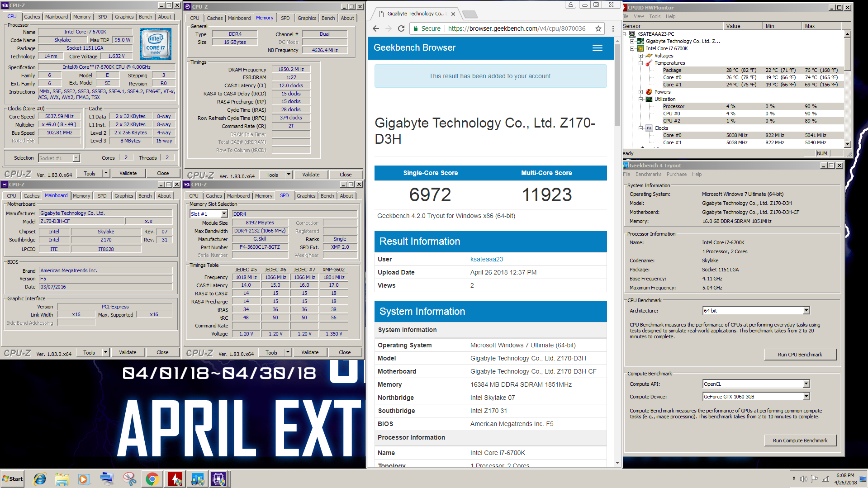Open Graphics tab in the Mainboard CPU-Z window
868x488 pixels.
[x=123, y=196]
